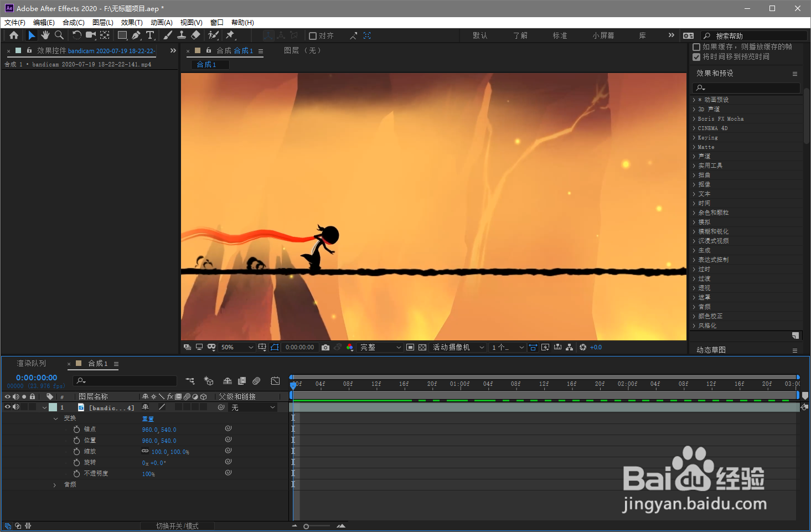Image resolution: width=811 pixels, height=532 pixels.
Task: Expand the Keying effects category
Action: [694, 137]
